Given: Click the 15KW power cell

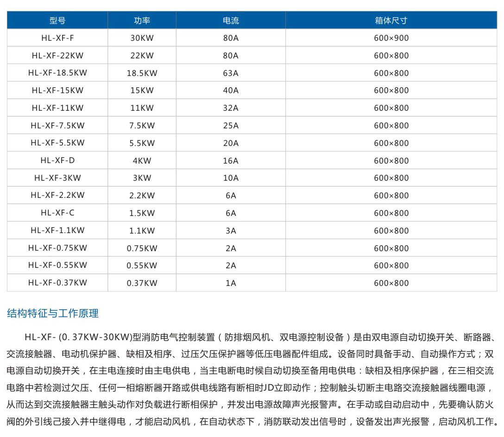Looking at the screenshot, I should pos(142,90).
